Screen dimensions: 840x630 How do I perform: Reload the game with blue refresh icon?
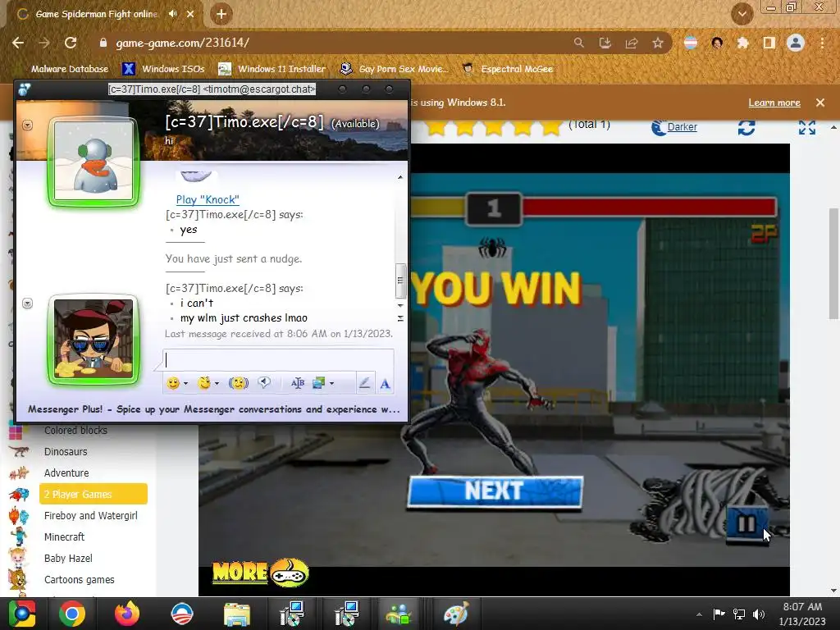pyautogui.click(x=746, y=127)
